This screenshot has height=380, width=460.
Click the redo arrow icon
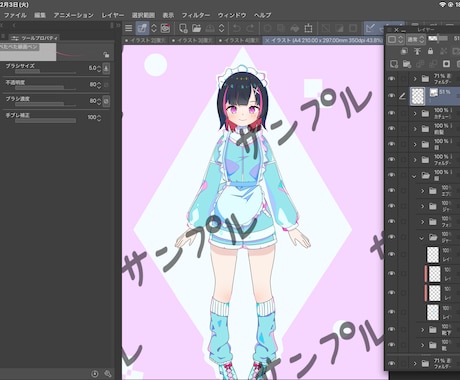click(251, 28)
